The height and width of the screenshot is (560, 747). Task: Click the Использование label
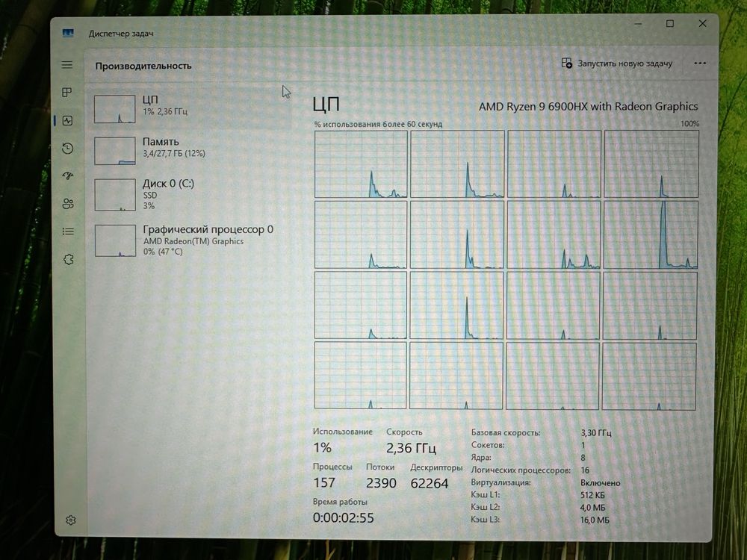(x=343, y=432)
